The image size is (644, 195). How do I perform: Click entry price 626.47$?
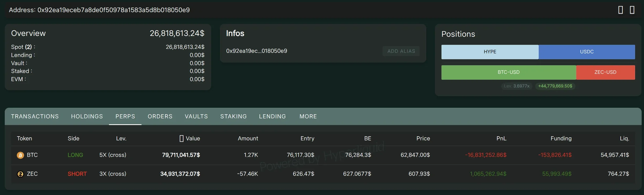[x=303, y=174]
